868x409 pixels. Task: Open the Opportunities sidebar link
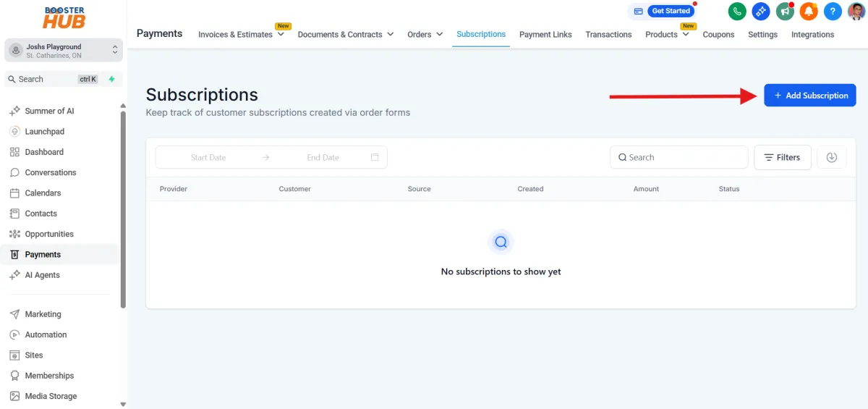(49, 234)
